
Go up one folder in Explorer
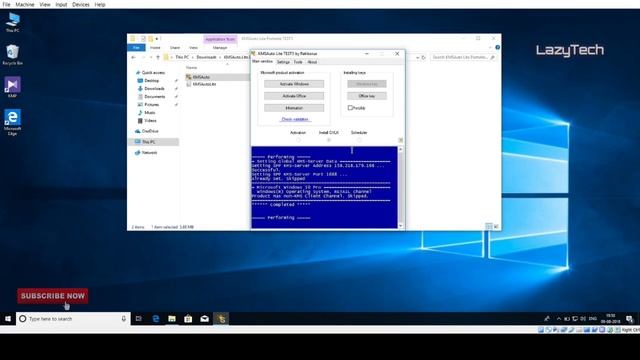(158, 58)
